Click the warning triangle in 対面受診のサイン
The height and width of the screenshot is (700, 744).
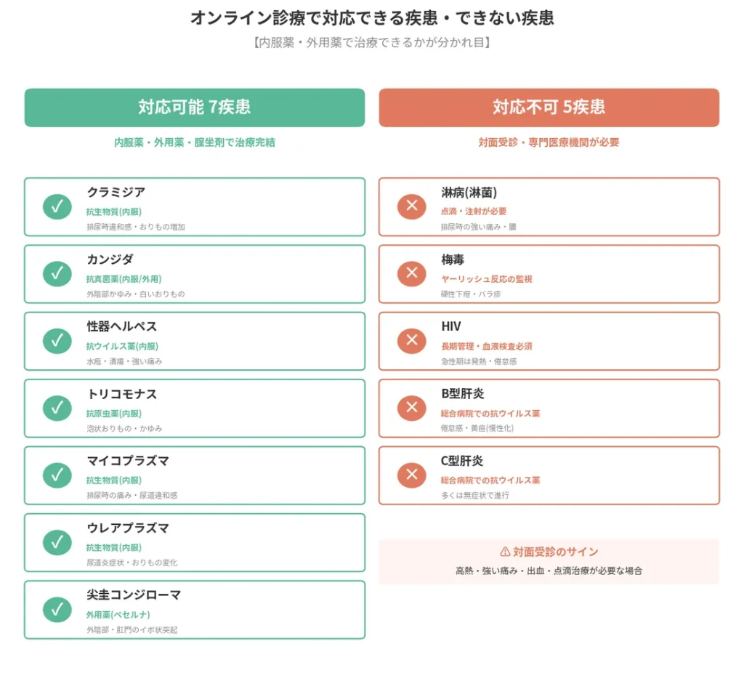click(x=505, y=552)
